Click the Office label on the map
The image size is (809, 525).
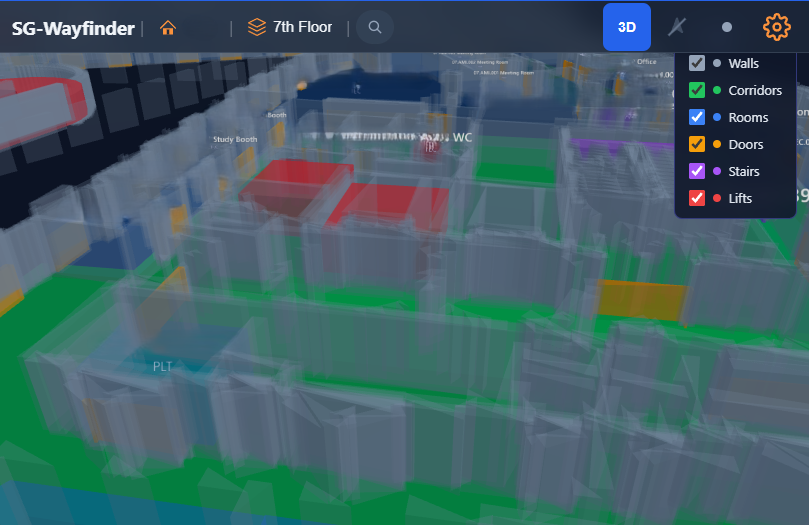click(x=646, y=61)
